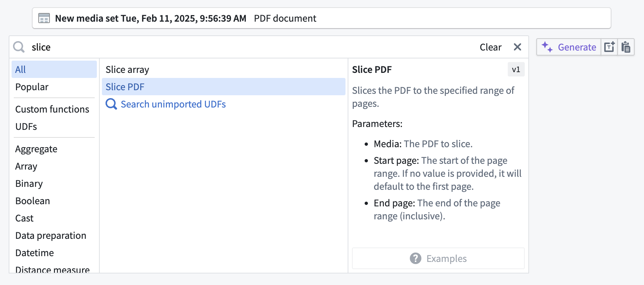Screen dimensions: 644x285
Task: Click the clipboard paste icon
Action: click(x=626, y=47)
